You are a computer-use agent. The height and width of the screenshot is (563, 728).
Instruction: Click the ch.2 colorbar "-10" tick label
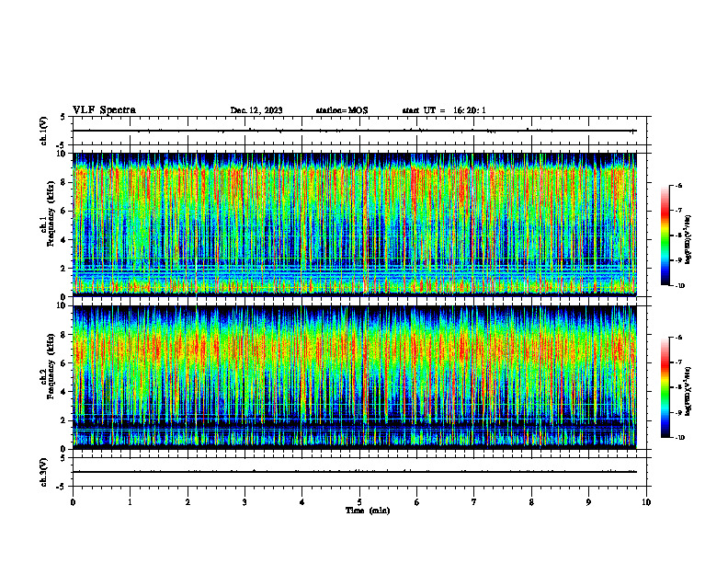tap(680, 438)
